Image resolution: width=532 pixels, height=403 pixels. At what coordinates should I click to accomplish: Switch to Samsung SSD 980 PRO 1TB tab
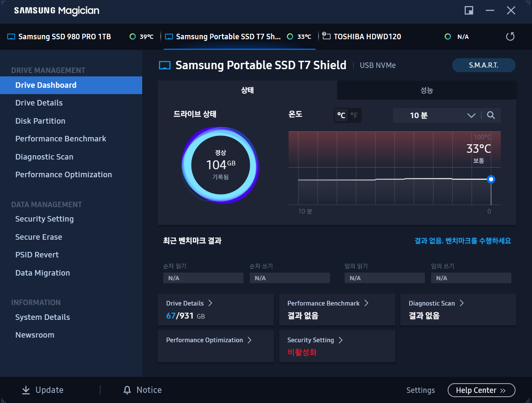click(x=81, y=37)
